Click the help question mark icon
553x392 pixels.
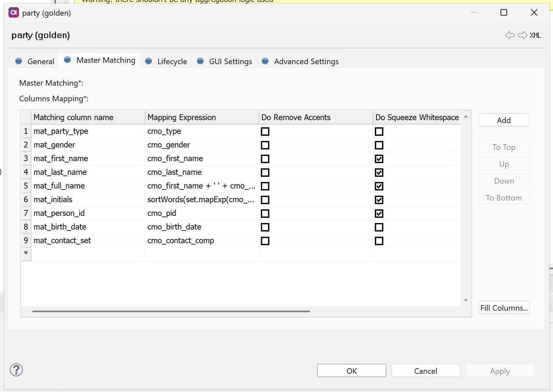16,370
